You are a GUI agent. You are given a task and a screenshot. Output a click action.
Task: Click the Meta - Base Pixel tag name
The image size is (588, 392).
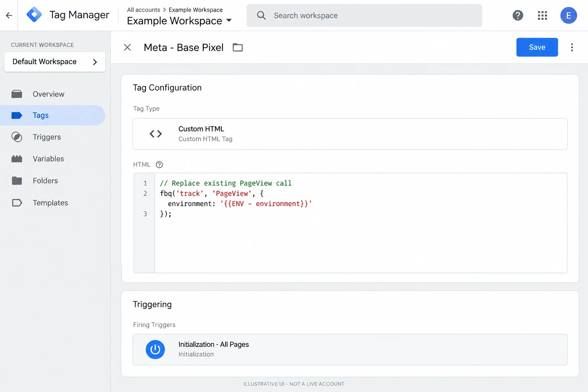(184, 47)
